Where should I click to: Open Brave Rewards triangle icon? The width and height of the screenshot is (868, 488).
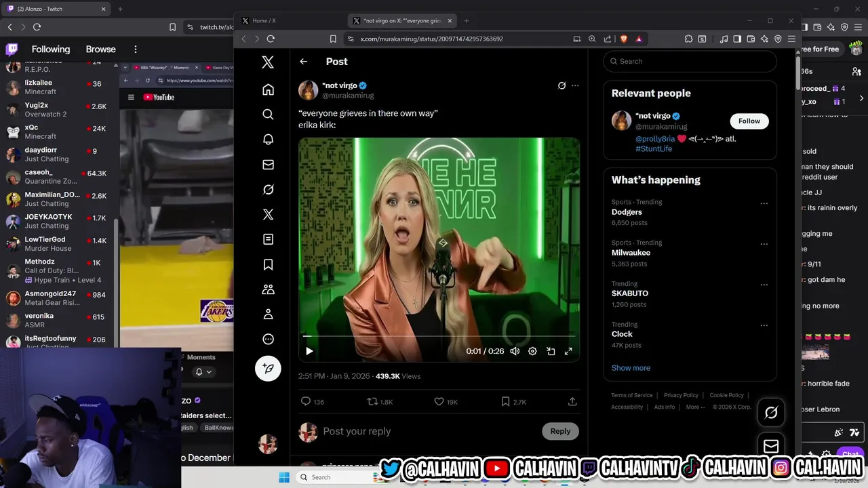click(638, 39)
